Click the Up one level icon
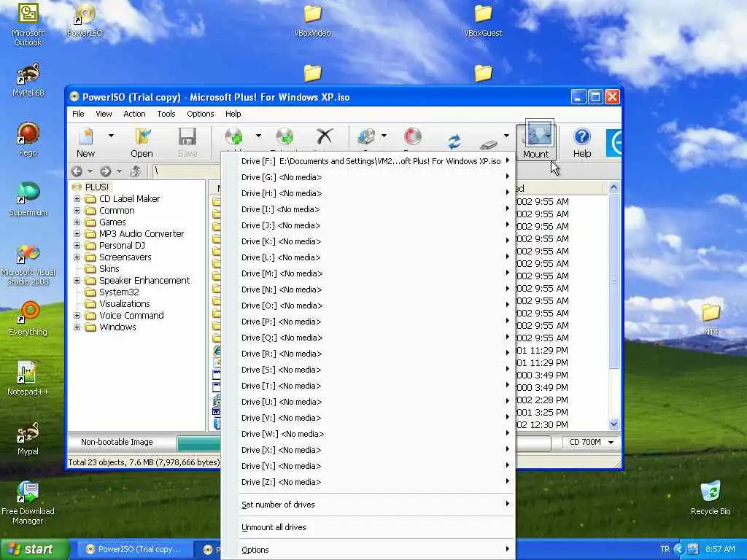 click(x=135, y=171)
